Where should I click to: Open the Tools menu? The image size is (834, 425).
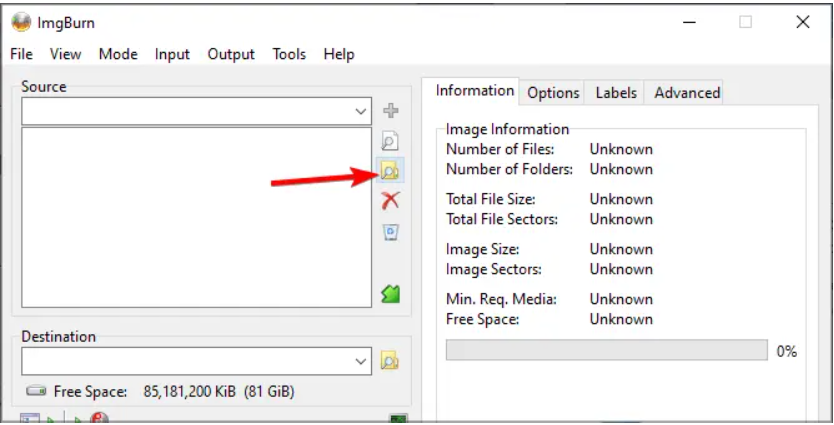click(x=289, y=54)
